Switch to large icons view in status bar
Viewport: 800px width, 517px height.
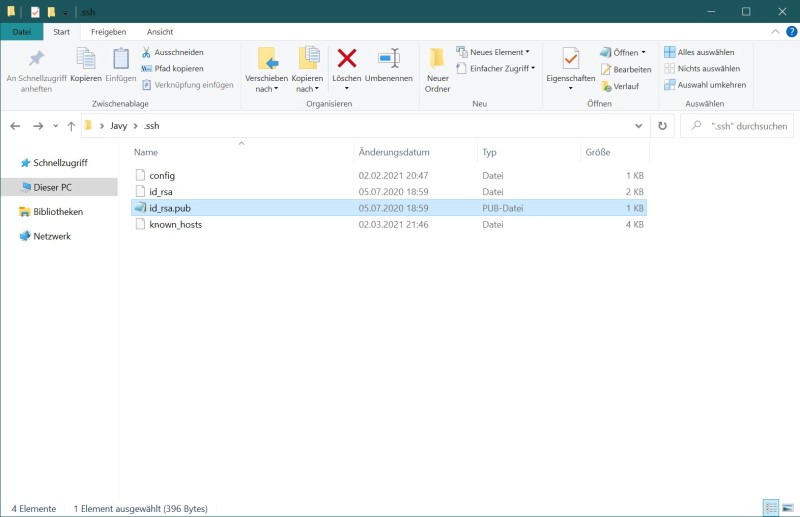point(788,508)
